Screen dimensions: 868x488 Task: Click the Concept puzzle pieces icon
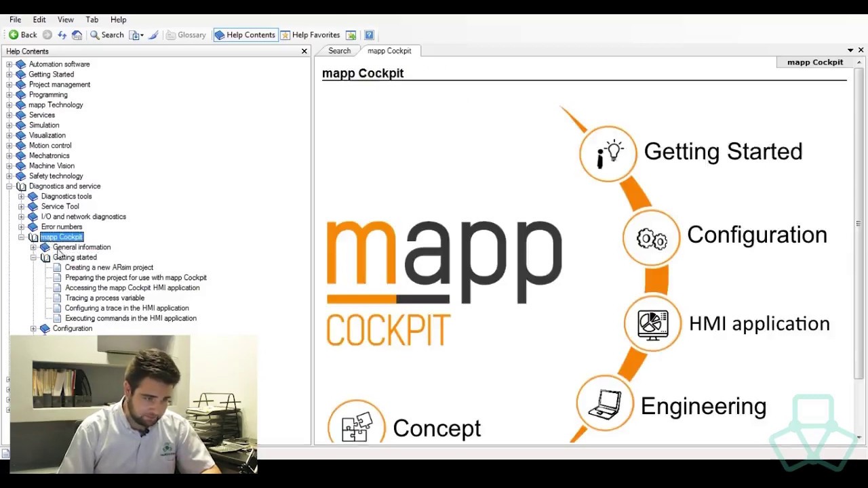pos(357,427)
